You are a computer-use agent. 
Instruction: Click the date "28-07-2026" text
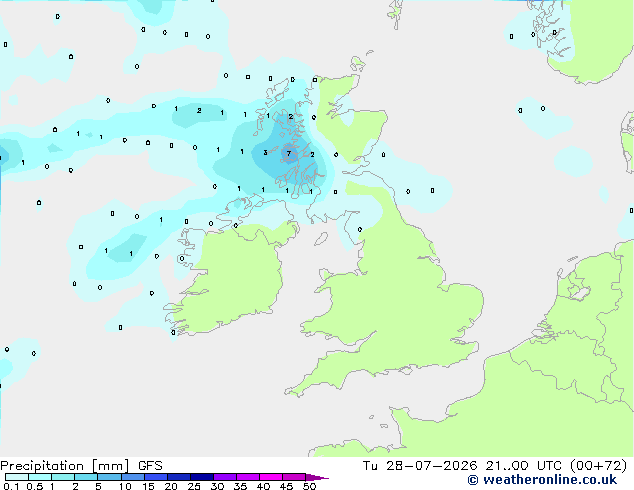[431, 466]
